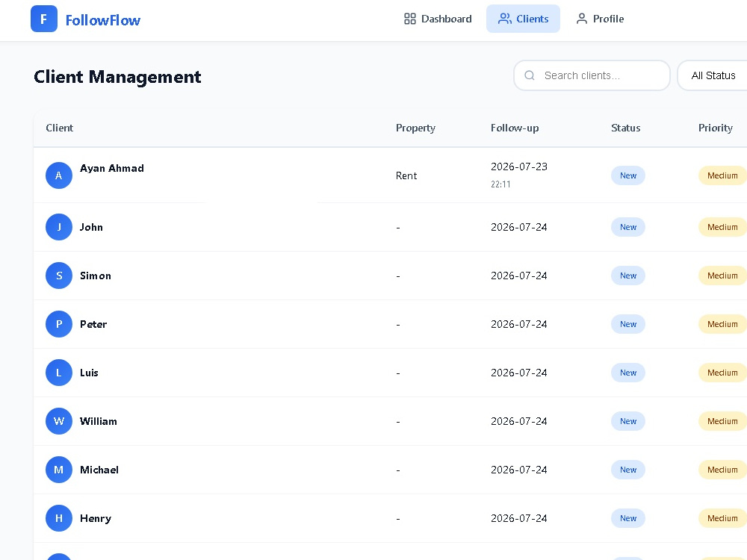
Task: Click the Priority column header
Action: pos(715,128)
